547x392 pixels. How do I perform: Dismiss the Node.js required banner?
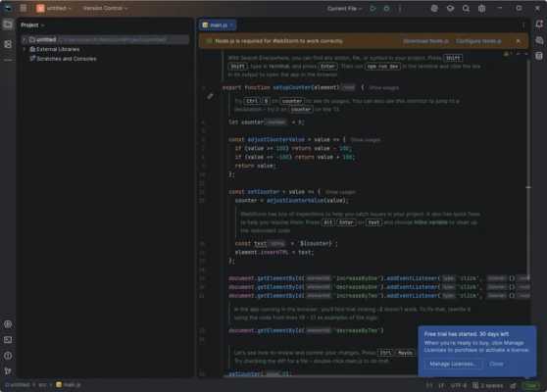518,41
